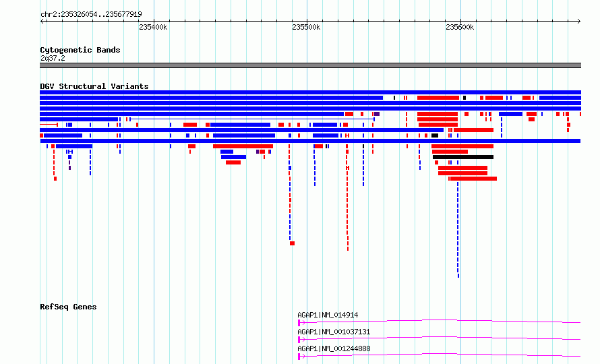Select the Cytogenetic Bands track title
The width and height of the screenshot is (600, 364).
coord(80,50)
